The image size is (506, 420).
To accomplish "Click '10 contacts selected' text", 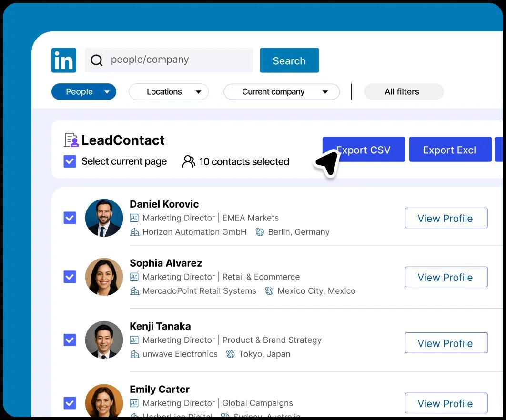I will click(x=244, y=161).
